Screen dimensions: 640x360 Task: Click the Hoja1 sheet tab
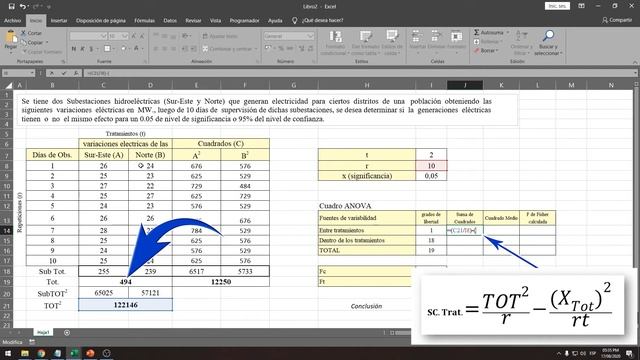(43, 332)
